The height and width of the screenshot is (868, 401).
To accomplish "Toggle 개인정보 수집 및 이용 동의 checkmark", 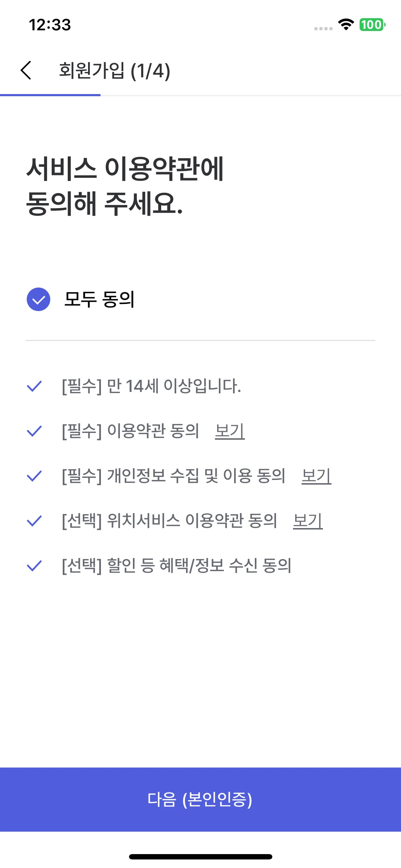I will pos(35,476).
